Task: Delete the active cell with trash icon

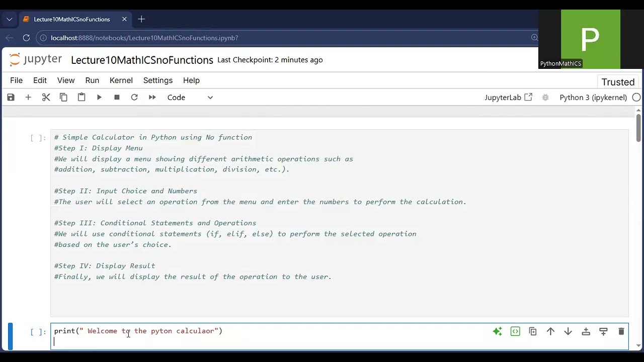Action: (621, 331)
